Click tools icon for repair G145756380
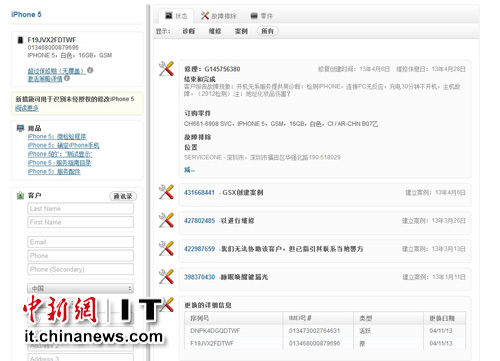Screen dimensions: 500x361 (166, 68)
